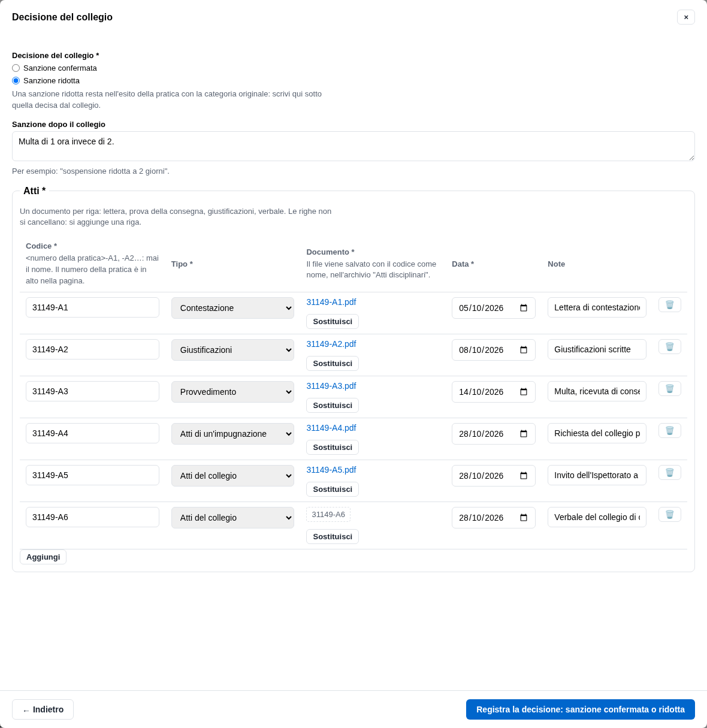This screenshot has width=707, height=728.
Task: Click the Codice field containing 31149-A6
Action: pos(92,517)
